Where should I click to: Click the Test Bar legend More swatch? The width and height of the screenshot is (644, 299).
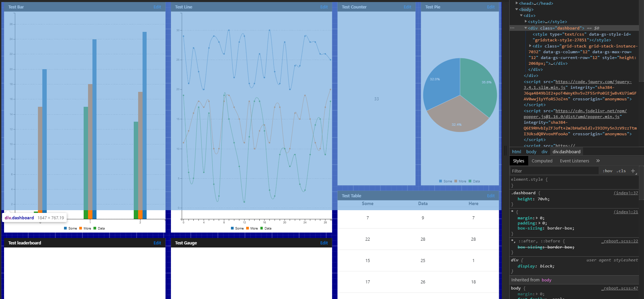pos(81,228)
